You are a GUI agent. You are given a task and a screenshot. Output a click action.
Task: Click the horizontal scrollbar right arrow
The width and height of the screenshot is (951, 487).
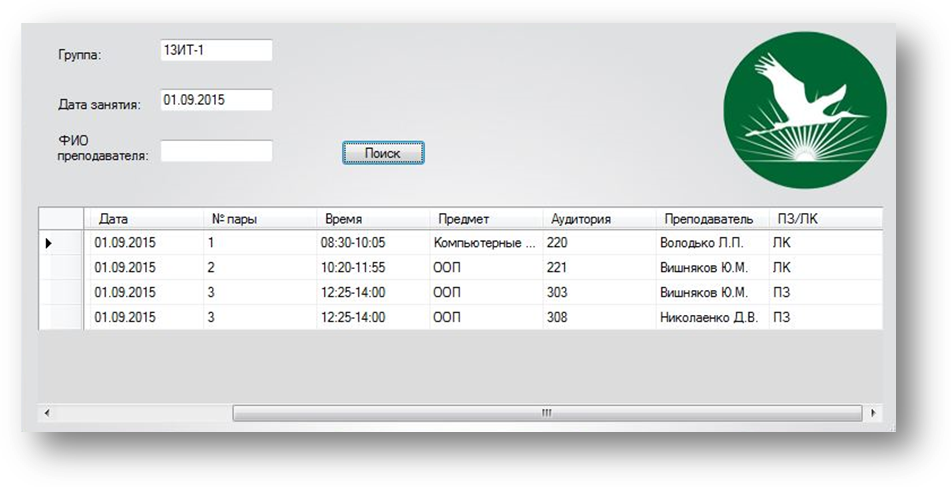(x=873, y=413)
